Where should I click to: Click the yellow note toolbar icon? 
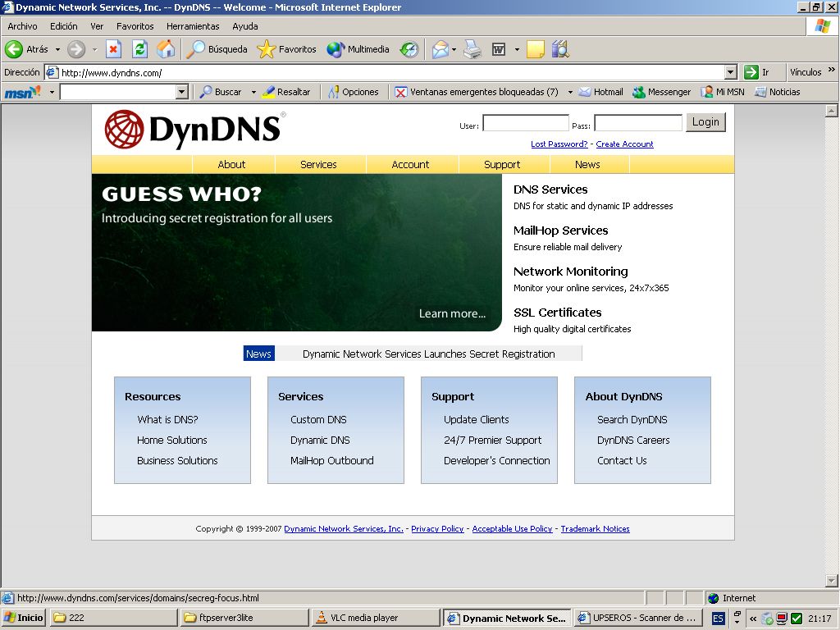tap(535, 49)
